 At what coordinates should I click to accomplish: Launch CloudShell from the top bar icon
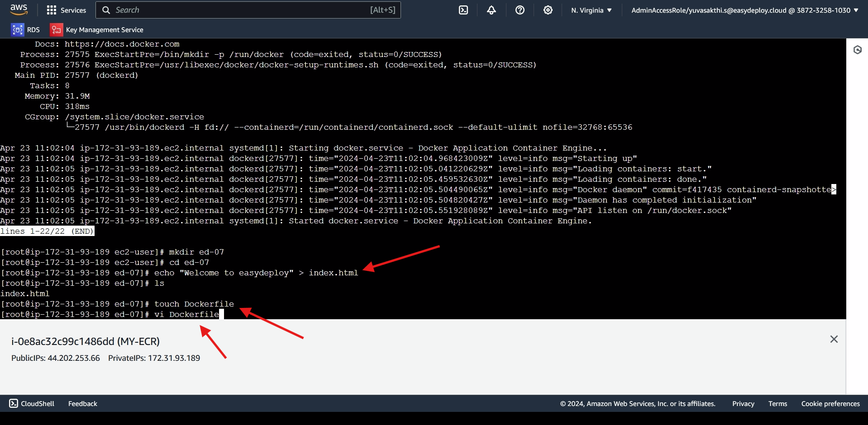coord(463,10)
